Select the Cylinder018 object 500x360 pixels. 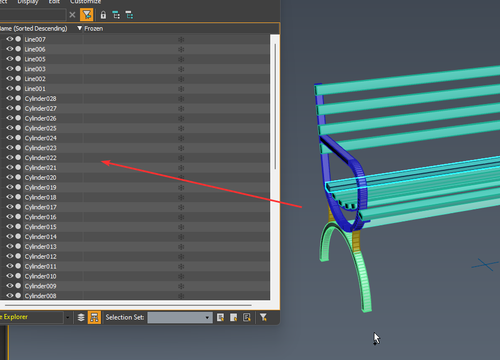pos(40,197)
